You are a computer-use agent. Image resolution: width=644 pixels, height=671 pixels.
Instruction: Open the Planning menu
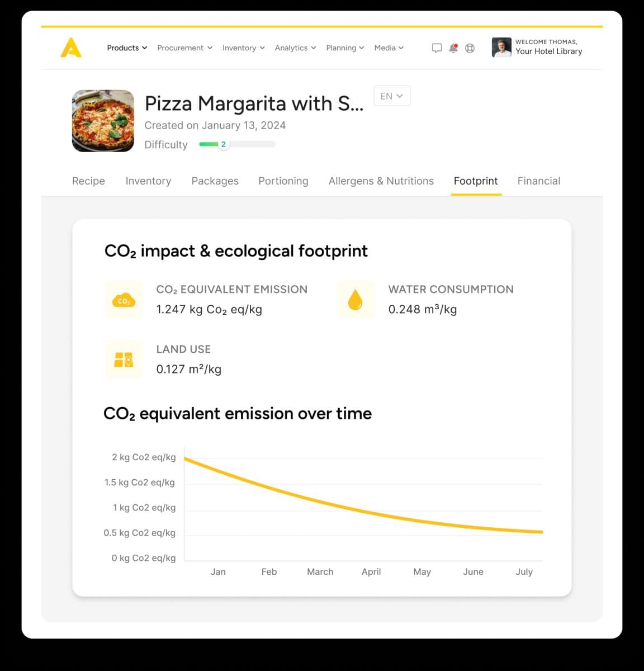click(345, 48)
